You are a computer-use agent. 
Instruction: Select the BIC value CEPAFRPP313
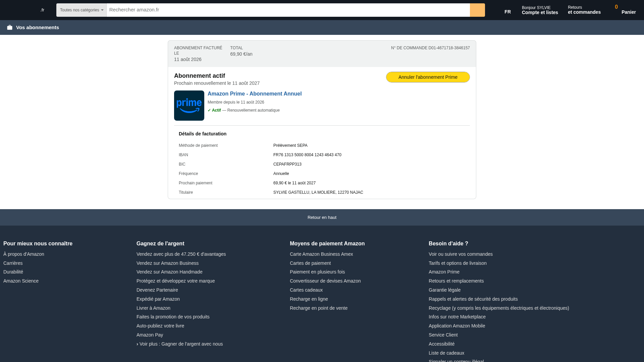pyautogui.click(x=287, y=164)
